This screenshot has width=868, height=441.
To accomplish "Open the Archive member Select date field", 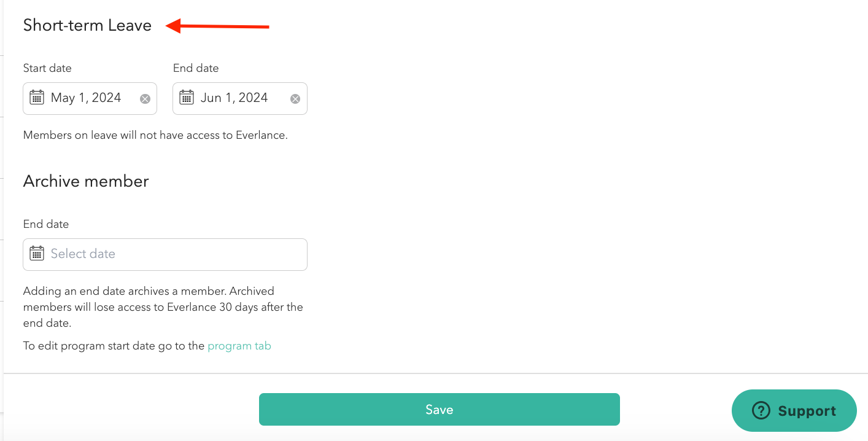I will 172,254.
